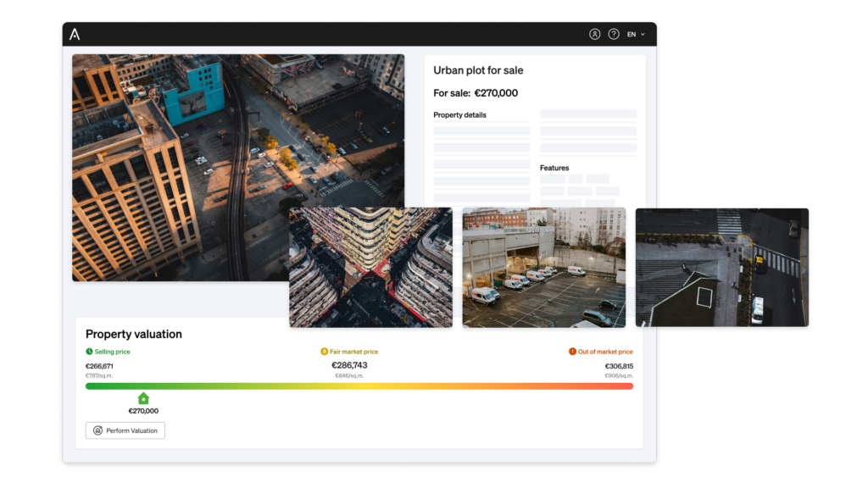Select the parking lot photo thumbnail
Image resolution: width=868 pixels, height=488 pixels.
pos(542,267)
